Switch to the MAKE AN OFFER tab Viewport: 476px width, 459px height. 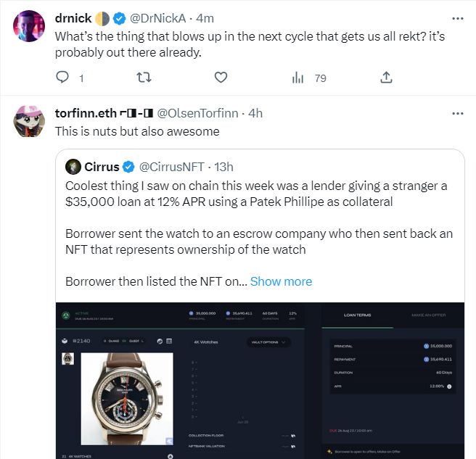[x=429, y=315]
